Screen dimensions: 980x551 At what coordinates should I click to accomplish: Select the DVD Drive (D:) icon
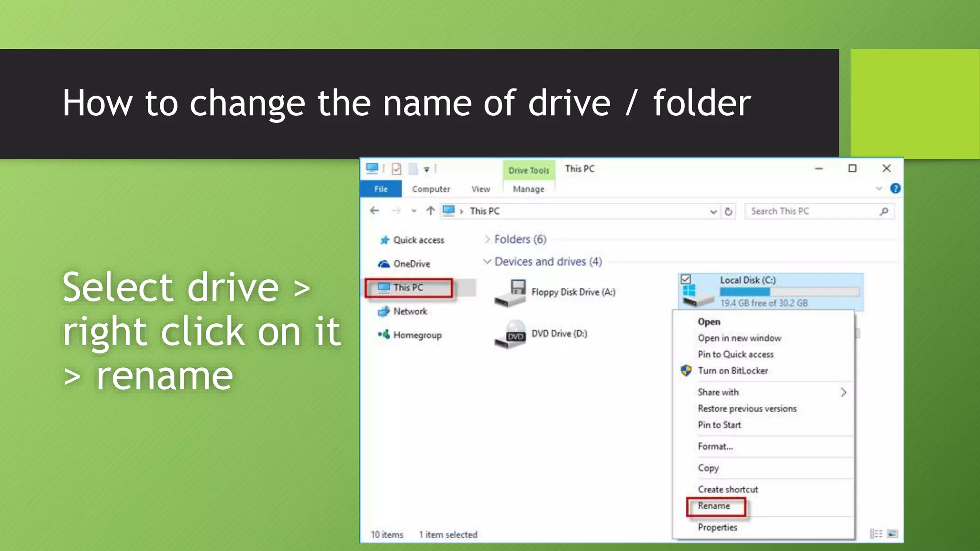pyautogui.click(x=511, y=334)
